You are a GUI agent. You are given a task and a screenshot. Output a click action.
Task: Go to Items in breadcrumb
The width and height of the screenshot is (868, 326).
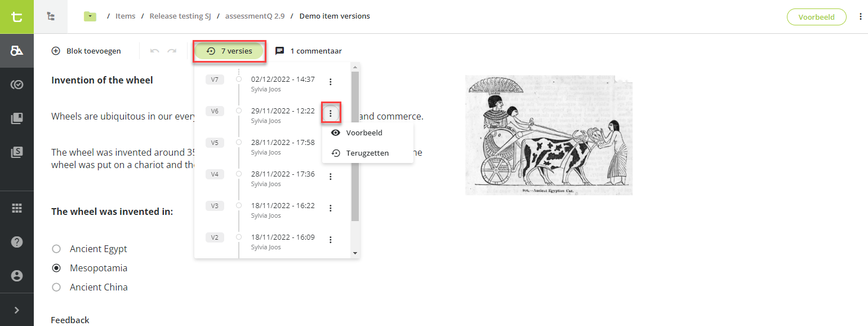[x=126, y=16]
